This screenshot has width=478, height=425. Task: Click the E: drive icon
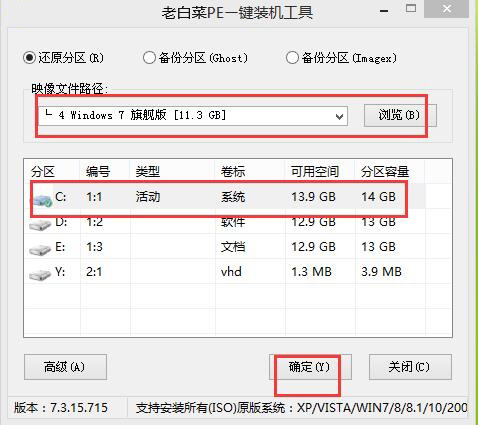(40, 249)
